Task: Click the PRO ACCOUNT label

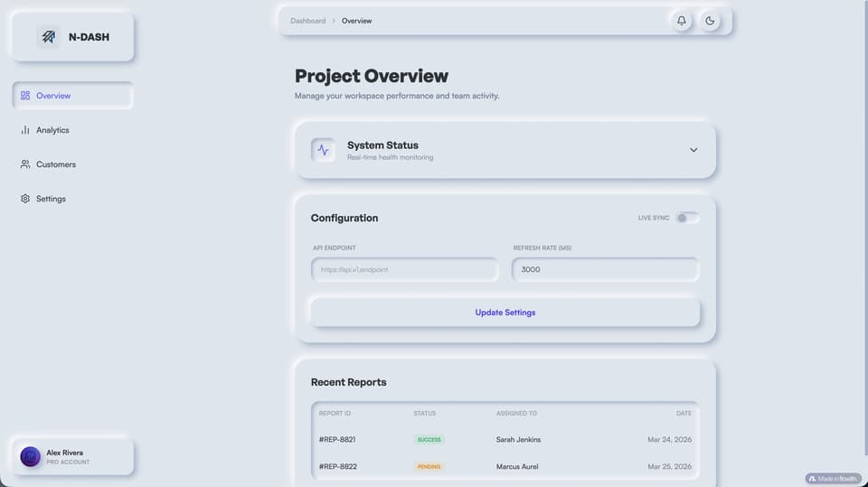Action: click(68, 462)
